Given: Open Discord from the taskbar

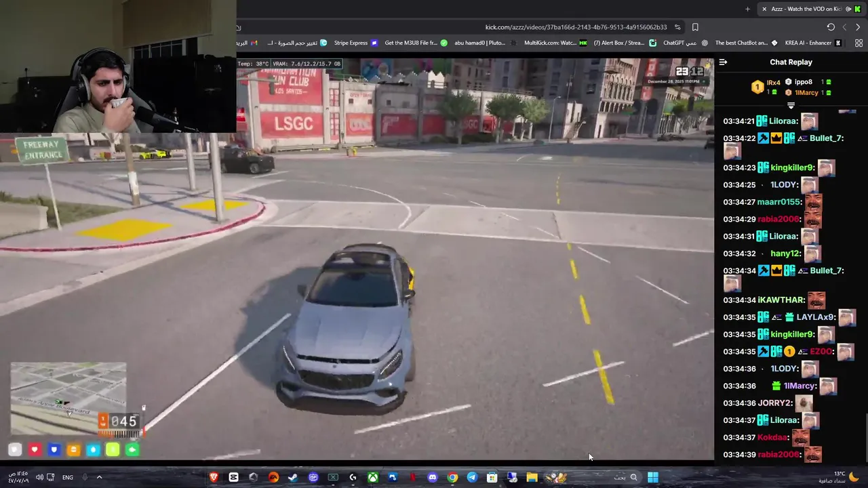Looking at the screenshot, I should [x=433, y=477].
